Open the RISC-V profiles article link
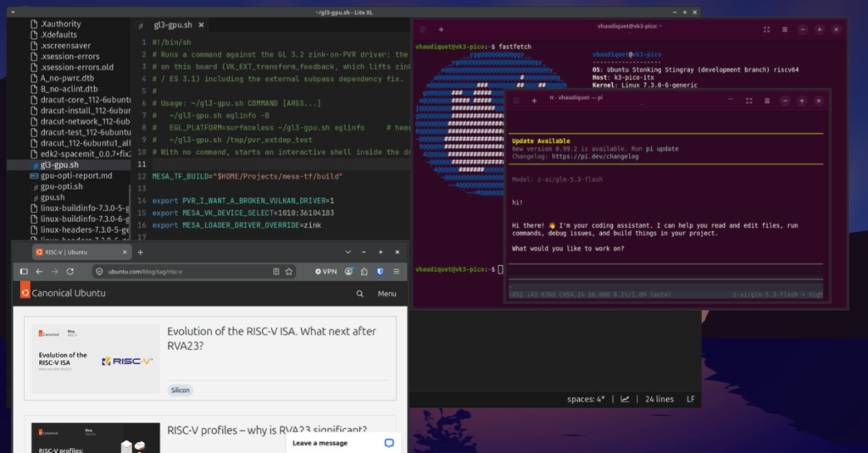 coord(267,430)
